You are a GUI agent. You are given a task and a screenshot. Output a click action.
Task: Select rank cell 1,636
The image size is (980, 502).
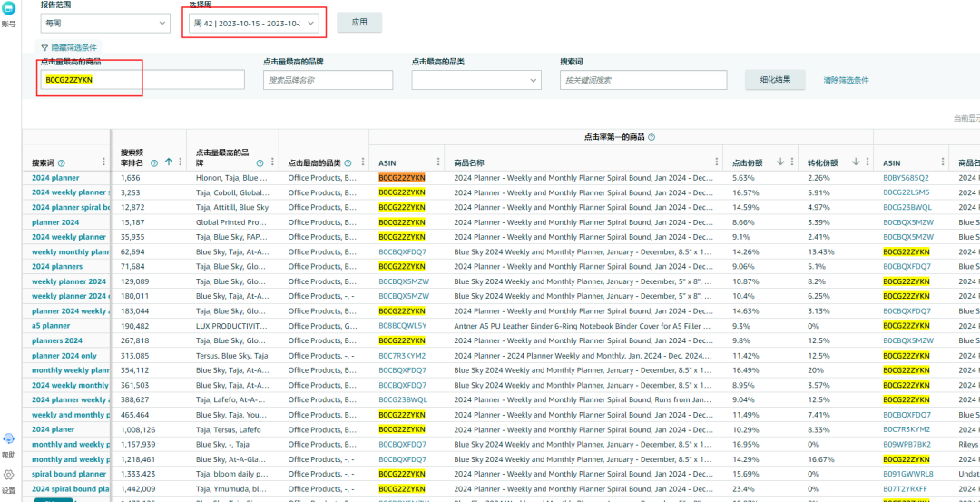(x=131, y=178)
